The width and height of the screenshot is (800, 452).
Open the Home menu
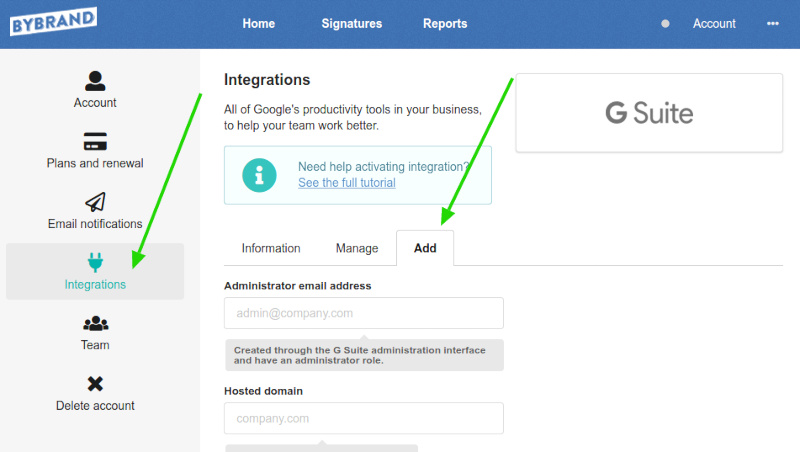(259, 23)
